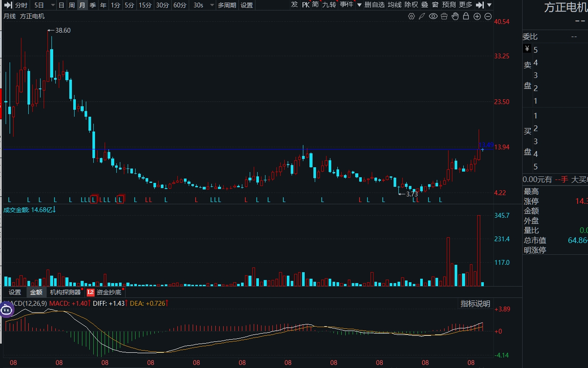Click the 委比 label in order book
This screenshot has height=368, width=588.
pos(530,37)
